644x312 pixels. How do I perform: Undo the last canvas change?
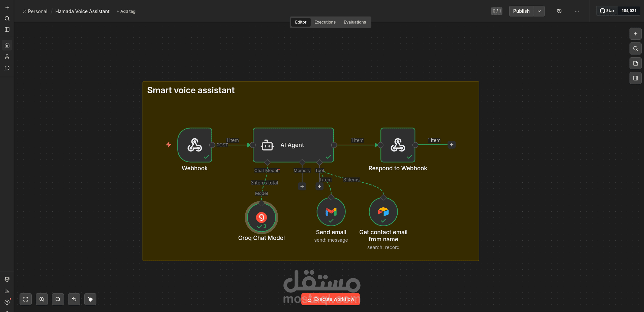[x=74, y=299]
